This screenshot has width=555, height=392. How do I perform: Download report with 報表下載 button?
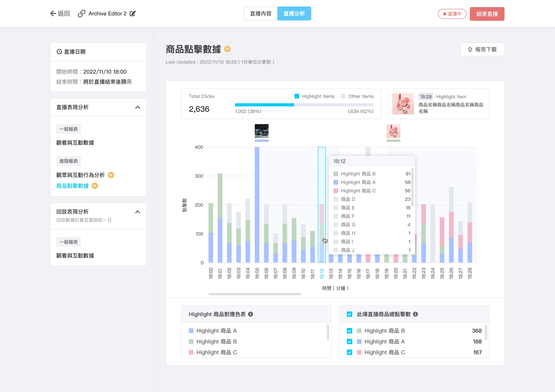coord(482,49)
